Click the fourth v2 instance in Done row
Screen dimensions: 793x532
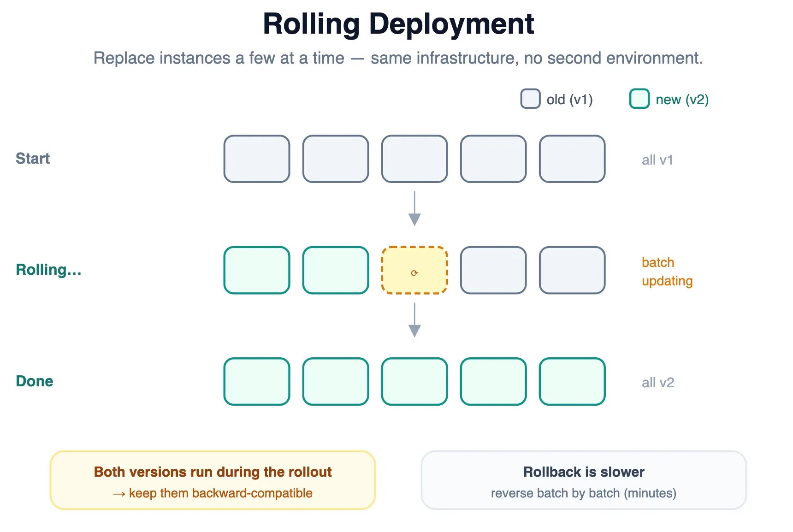[493, 382]
